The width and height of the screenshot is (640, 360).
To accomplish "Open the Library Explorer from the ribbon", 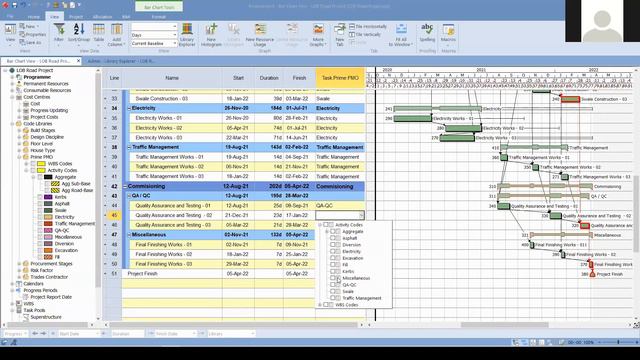I will [187, 34].
